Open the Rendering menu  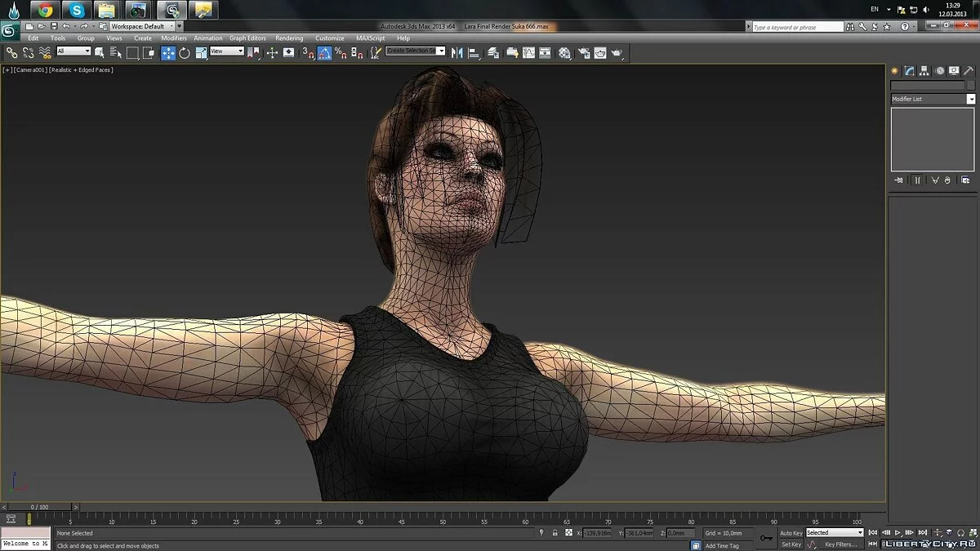[289, 38]
